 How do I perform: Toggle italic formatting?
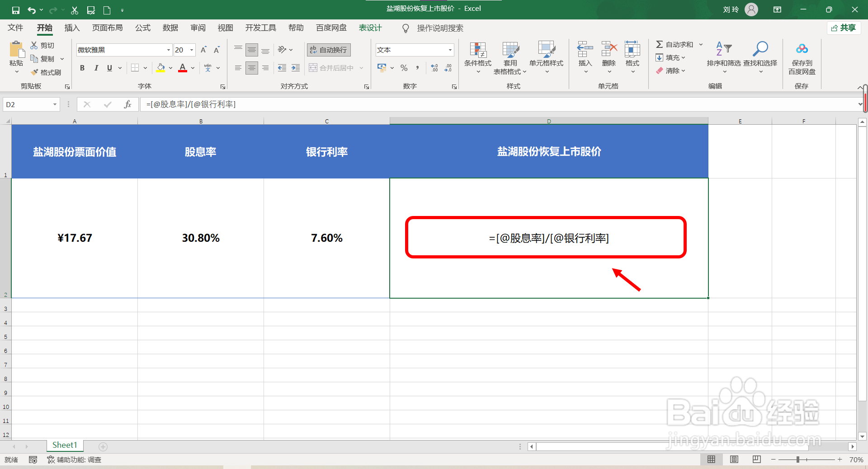click(96, 68)
